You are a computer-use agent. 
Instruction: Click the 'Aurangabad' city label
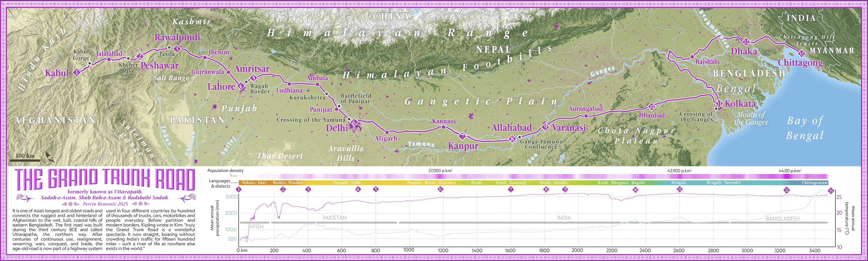point(585,109)
